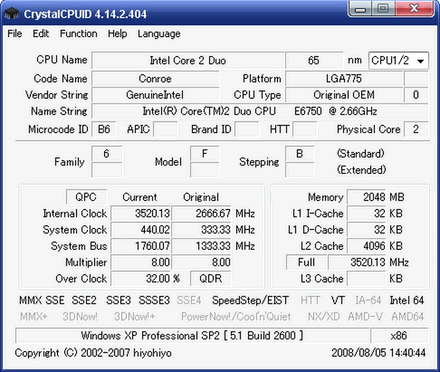Maximize the CrystalCPUID window
This screenshot has width=440, height=372.
click(x=383, y=9)
